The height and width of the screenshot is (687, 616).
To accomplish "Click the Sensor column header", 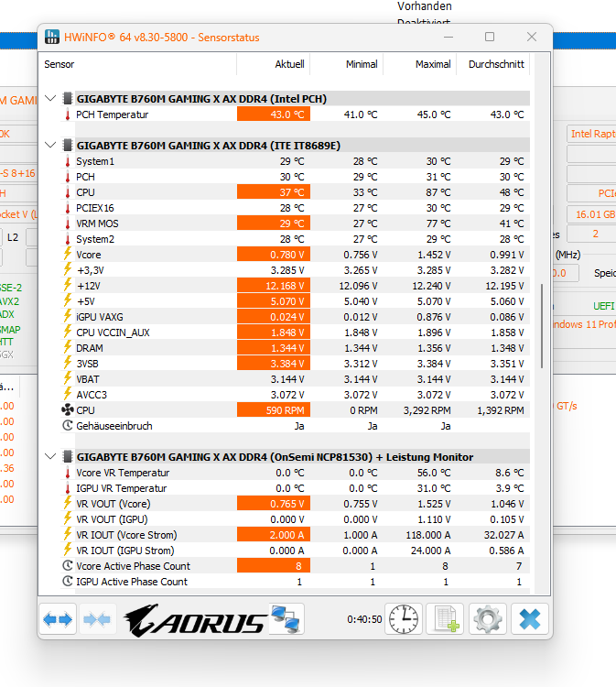I will [138, 64].
